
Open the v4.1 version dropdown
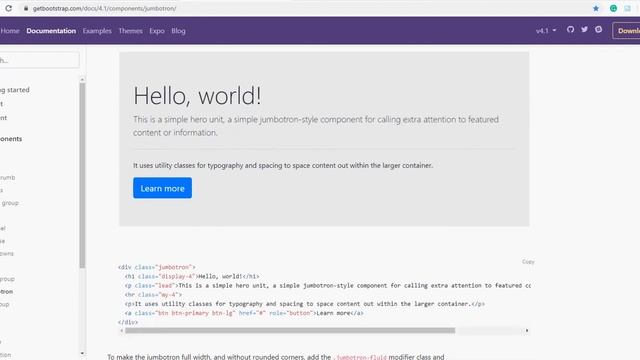[546, 31]
